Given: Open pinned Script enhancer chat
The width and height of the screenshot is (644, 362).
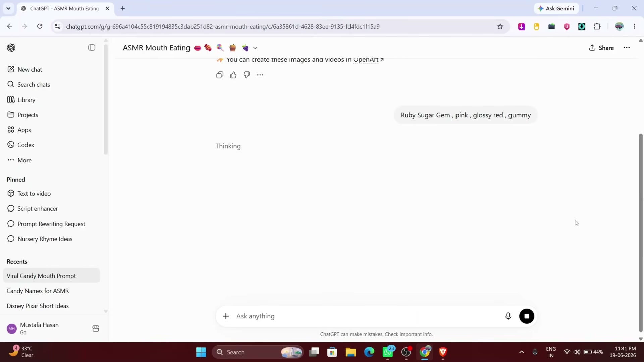Looking at the screenshot, I should (51, 208).
